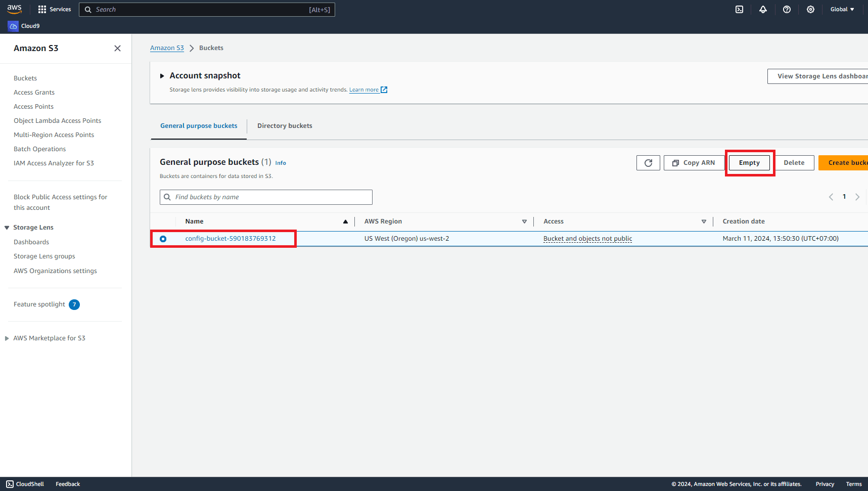This screenshot has height=491, width=868.
Task: Click the Create bucket button
Action: [843, 163]
